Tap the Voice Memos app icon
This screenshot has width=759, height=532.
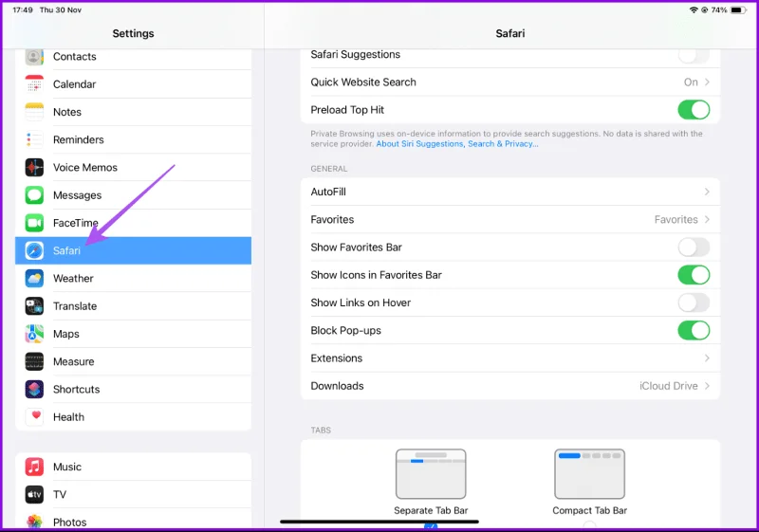[x=34, y=167]
